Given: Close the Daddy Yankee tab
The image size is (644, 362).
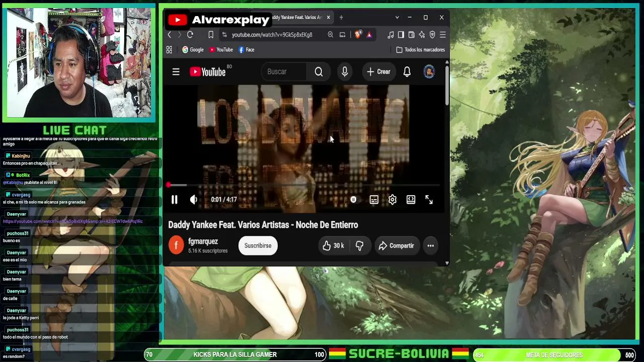Looking at the screenshot, I should tap(328, 18).
